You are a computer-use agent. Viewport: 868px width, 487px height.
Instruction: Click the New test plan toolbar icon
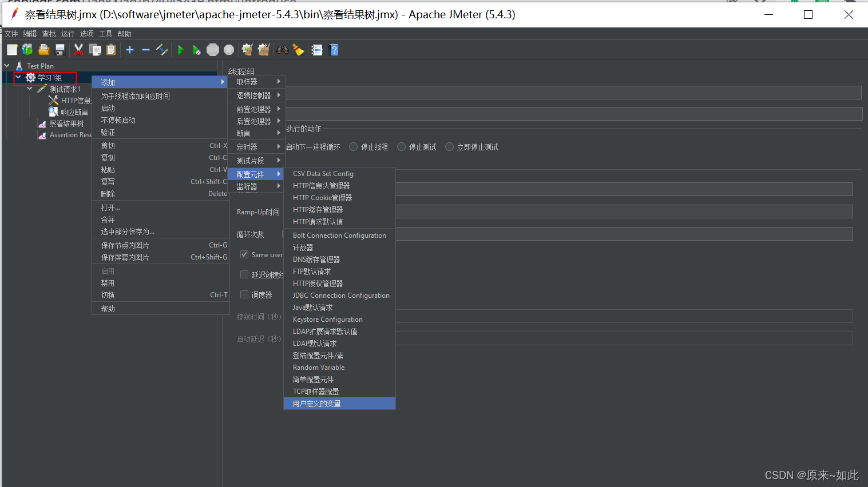pos(12,50)
